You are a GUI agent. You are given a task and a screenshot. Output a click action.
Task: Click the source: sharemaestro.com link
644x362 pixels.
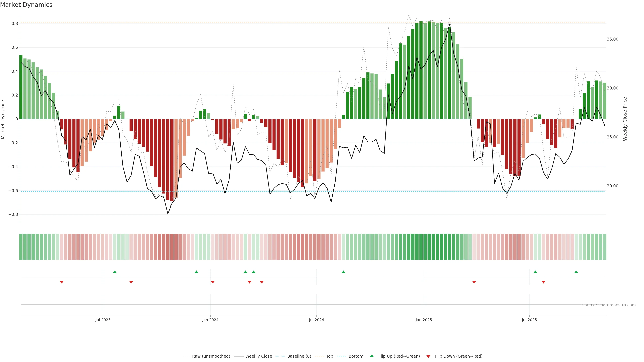pos(609,305)
